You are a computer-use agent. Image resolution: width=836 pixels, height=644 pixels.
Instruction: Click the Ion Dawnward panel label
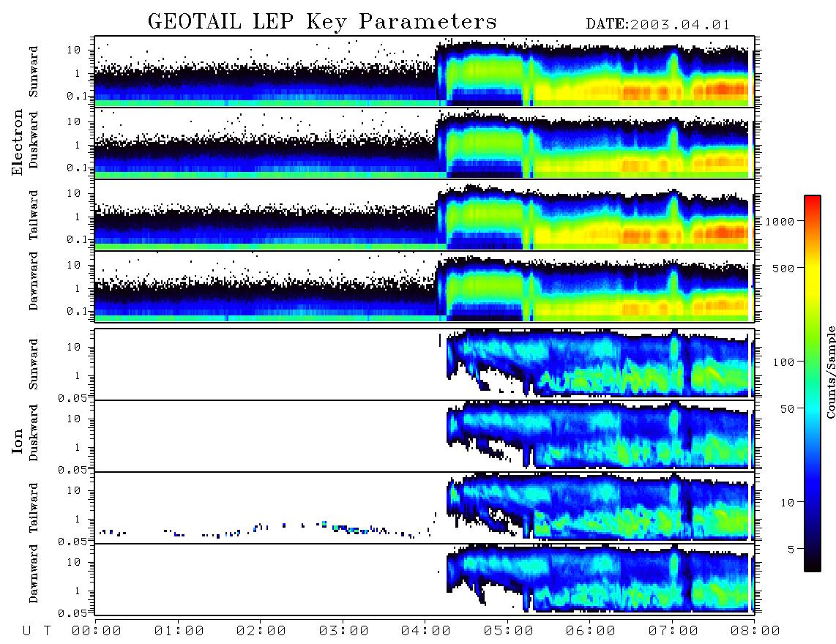34,573
